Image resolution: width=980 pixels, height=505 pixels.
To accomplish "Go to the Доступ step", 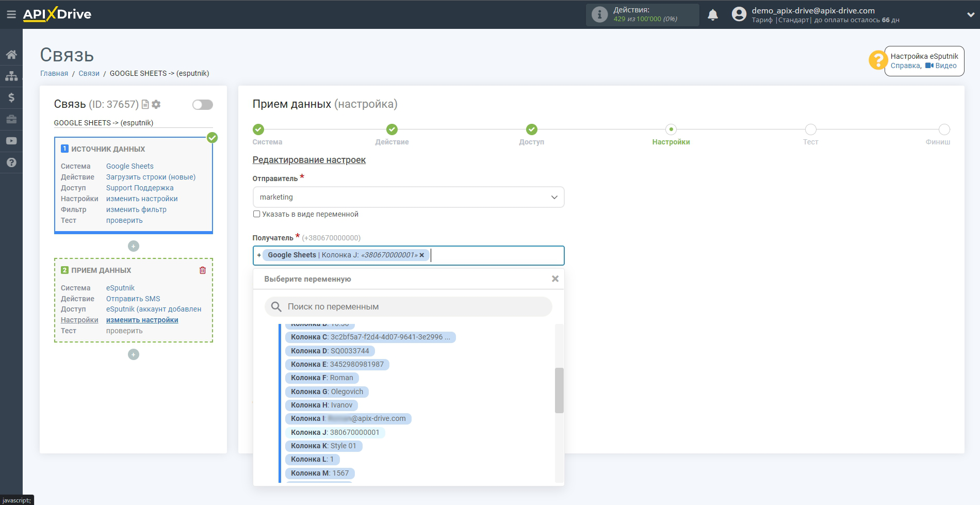I will click(532, 129).
